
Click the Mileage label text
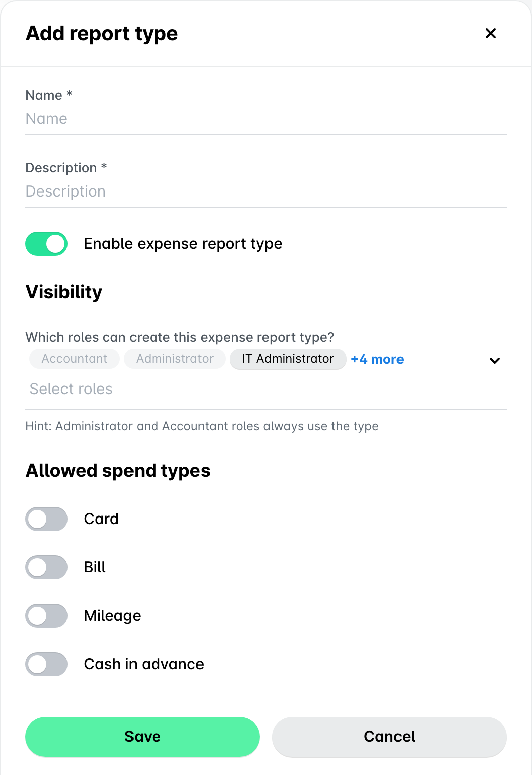112,616
